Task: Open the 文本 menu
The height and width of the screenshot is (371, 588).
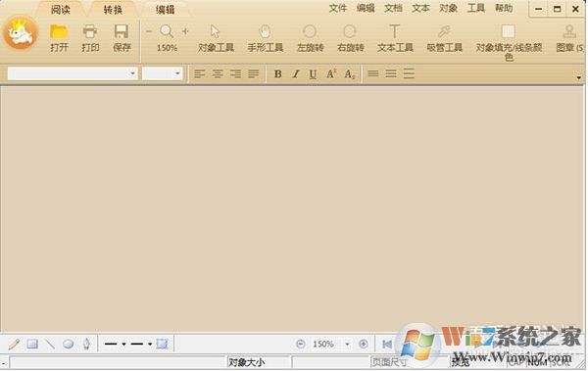Action: click(x=420, y=8)
